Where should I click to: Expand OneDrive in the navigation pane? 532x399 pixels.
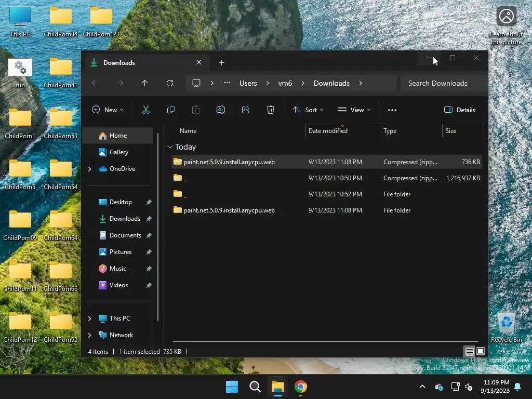point(89,169)
